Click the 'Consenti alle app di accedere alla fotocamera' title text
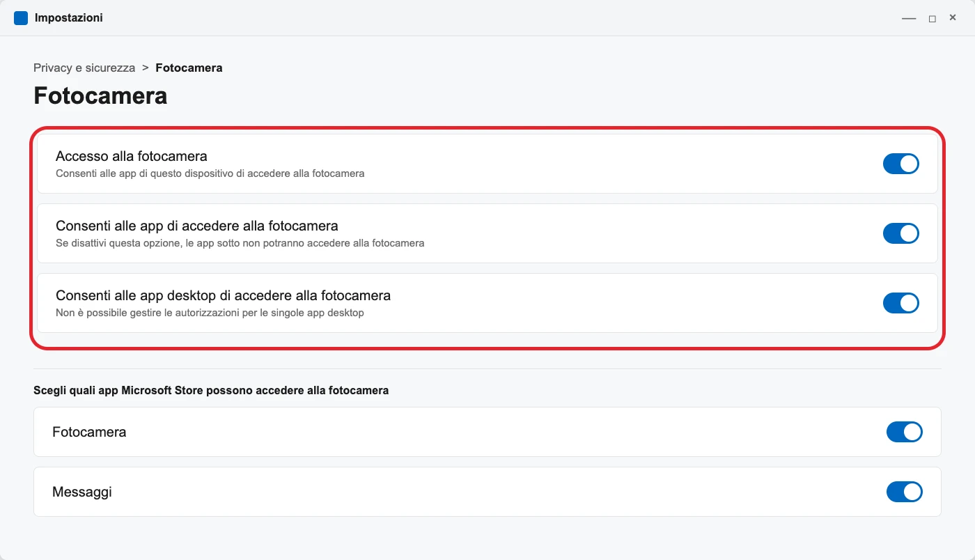Screen dimensions: 975x560 [197, 226]
